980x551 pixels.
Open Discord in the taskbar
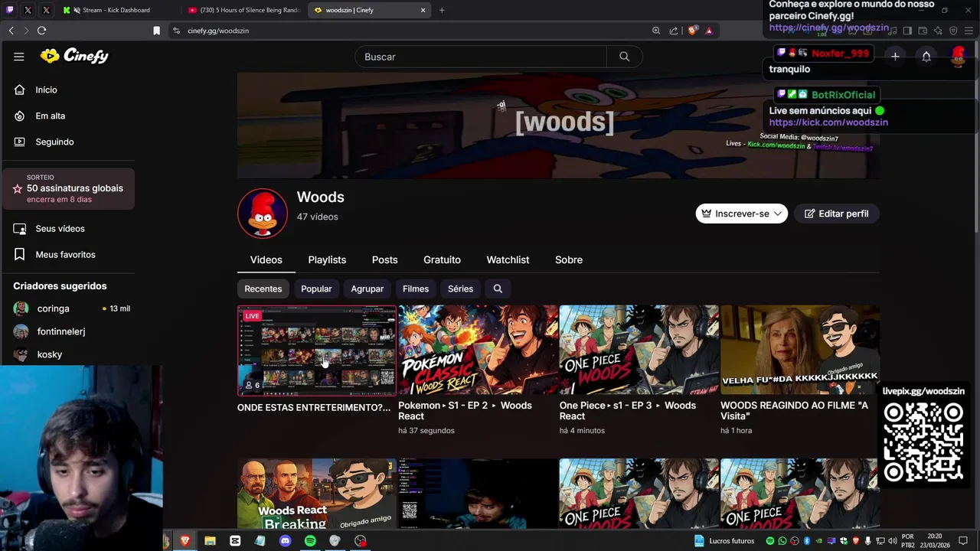285,541
